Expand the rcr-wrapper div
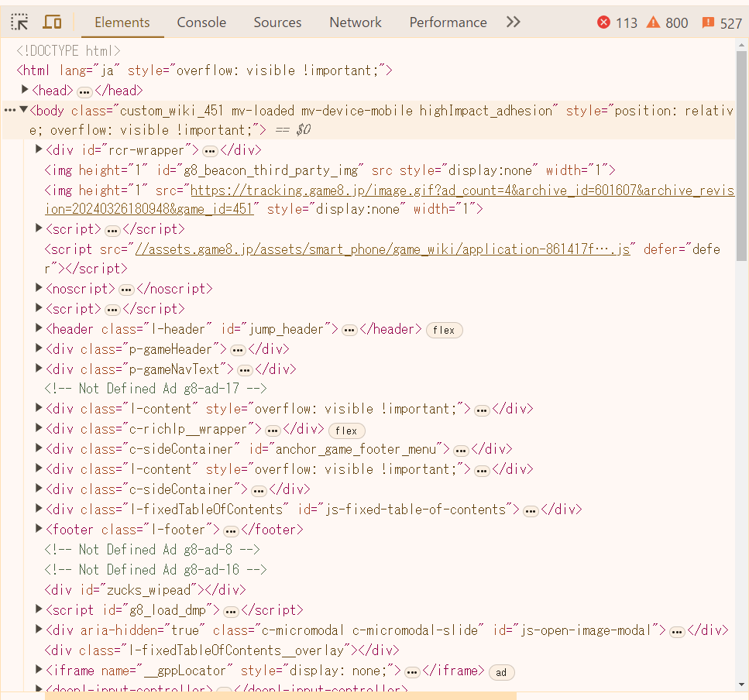 (x=40, y=149)
